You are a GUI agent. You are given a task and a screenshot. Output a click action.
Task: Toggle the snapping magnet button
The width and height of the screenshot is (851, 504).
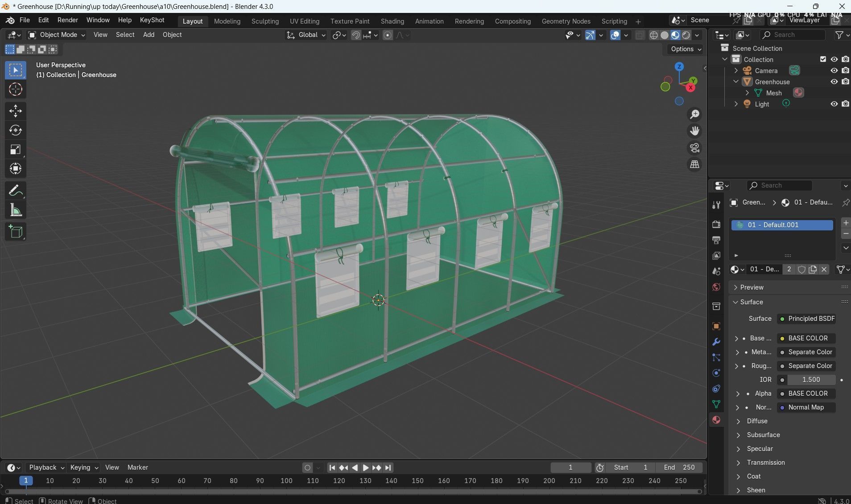click(x=355, y=35)
